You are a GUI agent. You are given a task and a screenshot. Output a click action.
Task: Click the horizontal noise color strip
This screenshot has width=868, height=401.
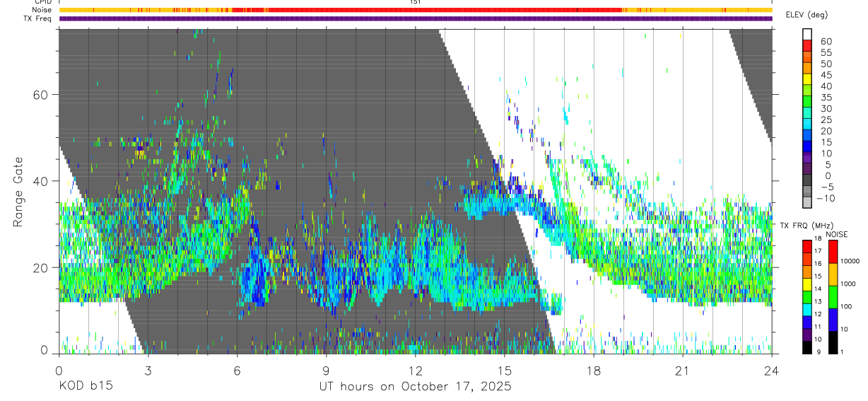click(x=416, y=10)
